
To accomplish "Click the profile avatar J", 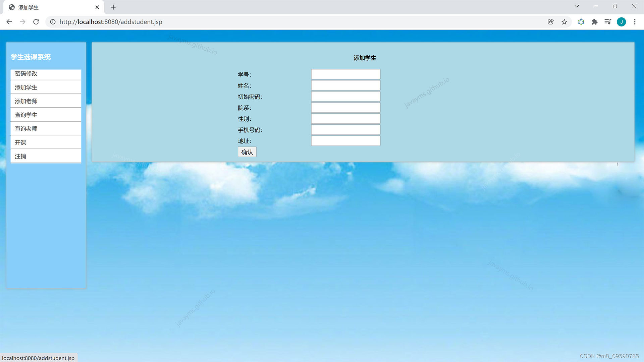I will pos(621,22).
